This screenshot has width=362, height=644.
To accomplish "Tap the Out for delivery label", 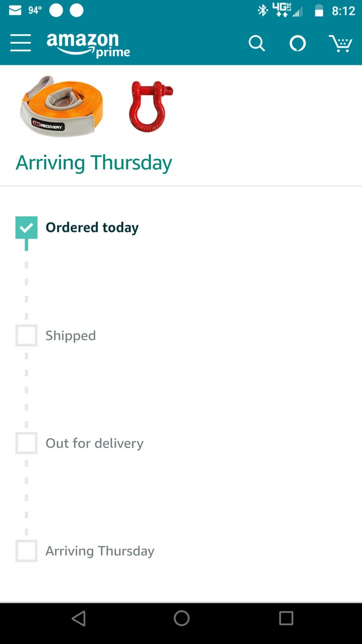I will click(x=95, y=443).
